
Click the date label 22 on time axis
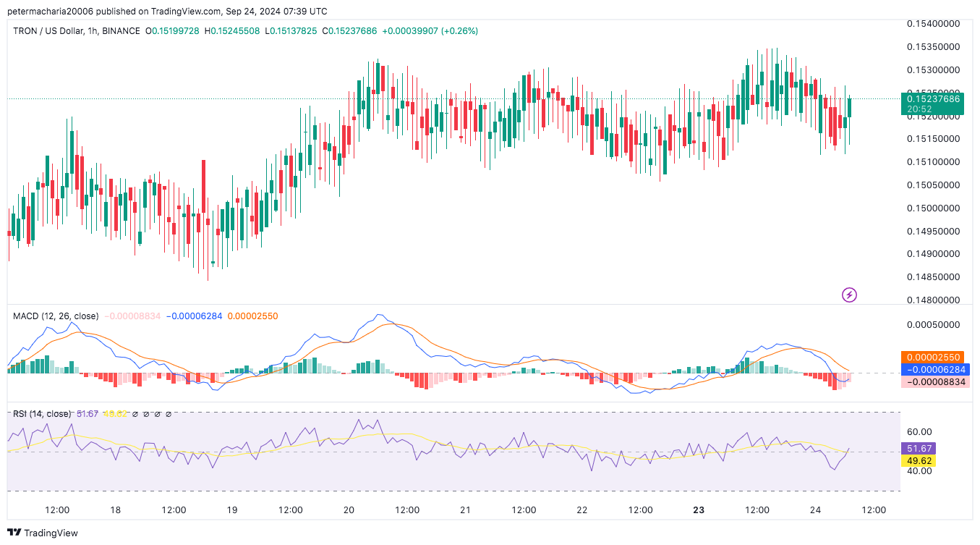click(x=582, y=510)
